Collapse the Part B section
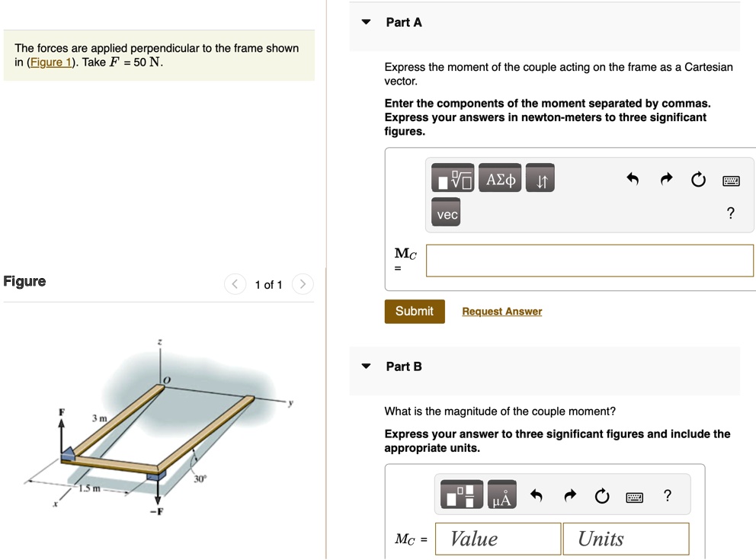 pyautogui.click(x=366, y=366)
